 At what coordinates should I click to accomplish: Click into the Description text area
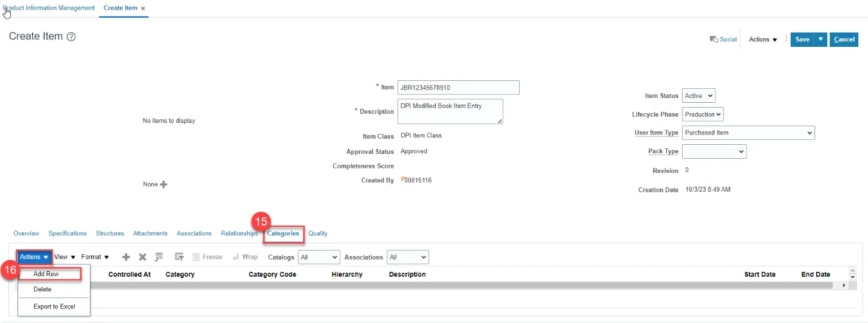point(450,112)
